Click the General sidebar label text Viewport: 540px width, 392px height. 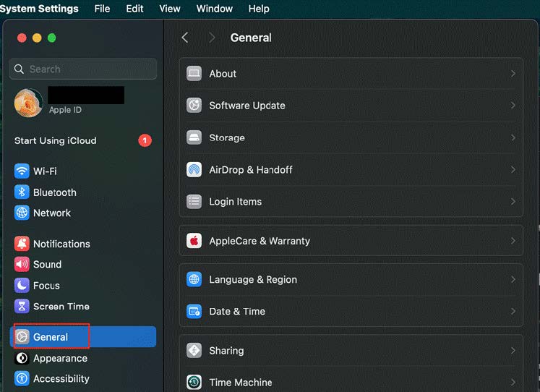point(51,337)
